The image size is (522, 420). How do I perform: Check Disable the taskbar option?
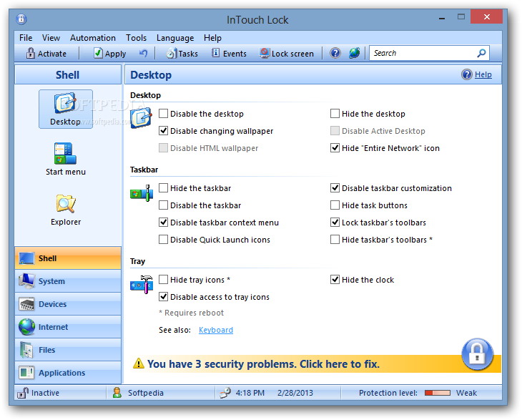(163, 205)
